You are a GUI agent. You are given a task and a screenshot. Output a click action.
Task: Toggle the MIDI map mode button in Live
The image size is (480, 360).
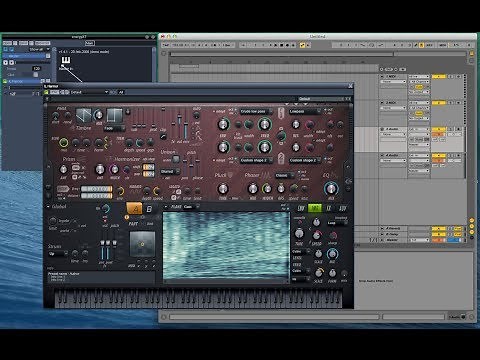[443, 45]
